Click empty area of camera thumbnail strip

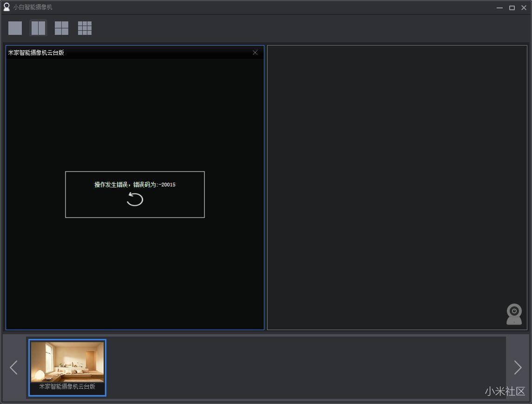tap(302, 367)
